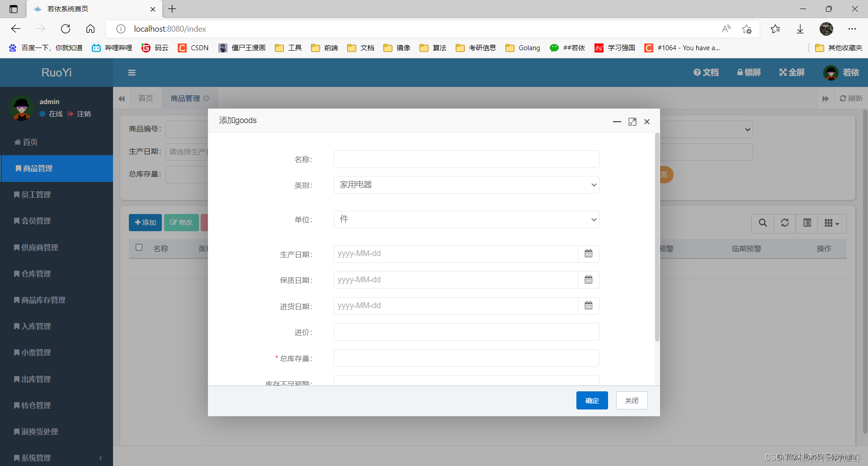Open the 单位 dropdown showing 件
Viewport: 868px width, 466px height.
point(466,219)
